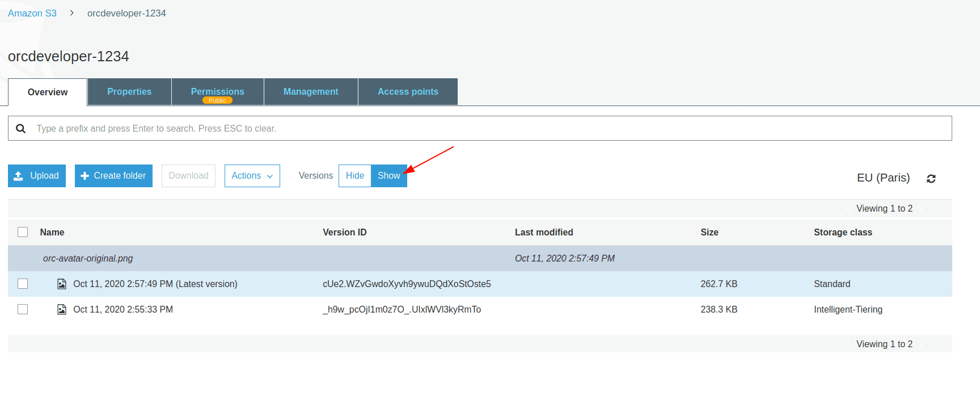980x413 pixels.
Task: Select the orc-avatar-original.png group row
Action: pos(480,258)
